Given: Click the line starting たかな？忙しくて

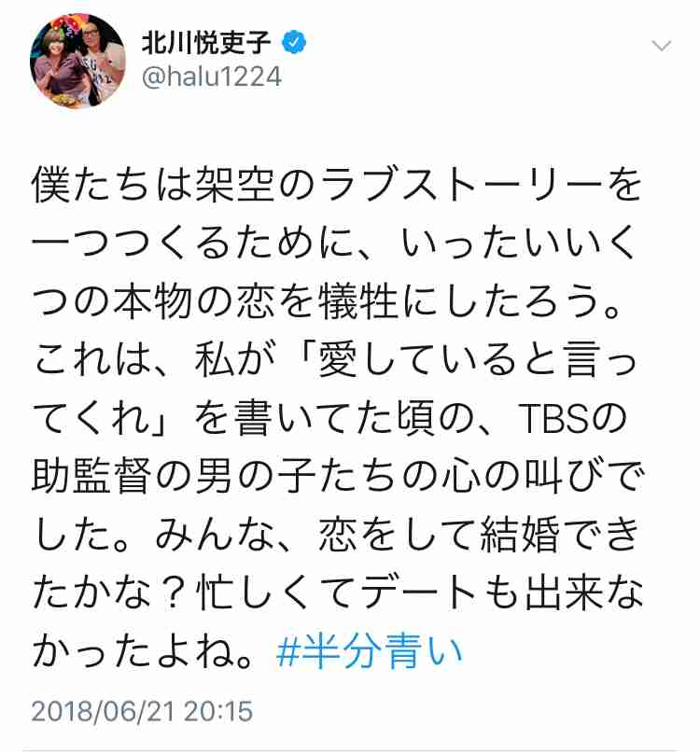Looking at the screenshot, I should point(338,593).
